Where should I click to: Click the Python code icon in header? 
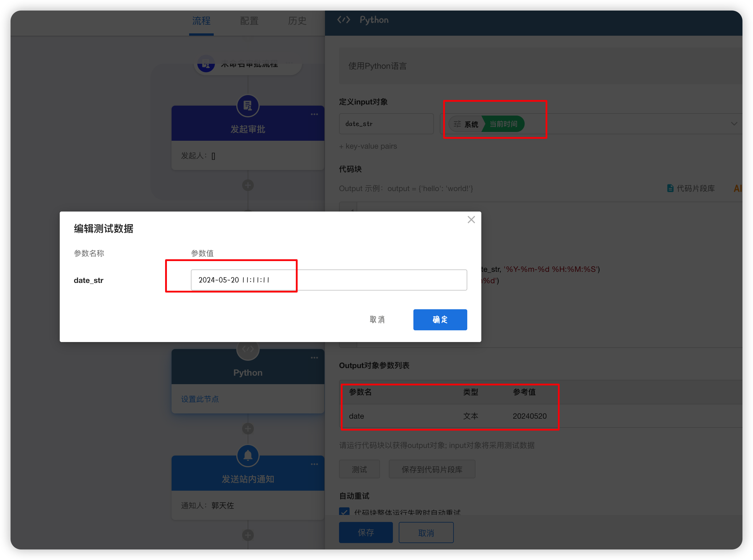343,20
